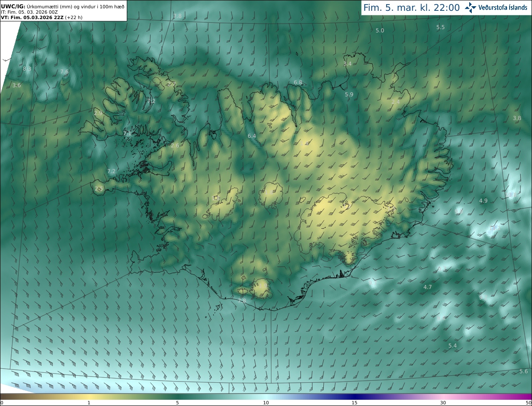Click the 2.4 value on the map
This screenshot has height=406, width=532.
coord(396,102)
